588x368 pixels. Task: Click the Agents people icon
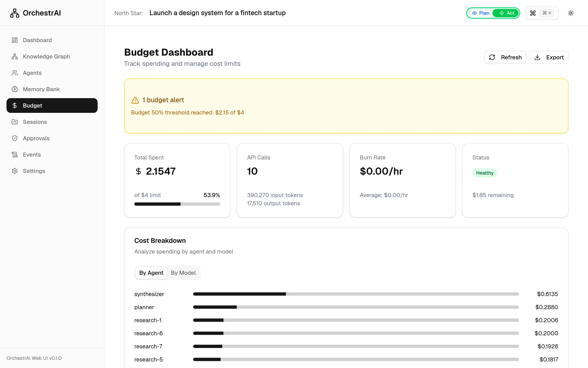pos(15,73)
